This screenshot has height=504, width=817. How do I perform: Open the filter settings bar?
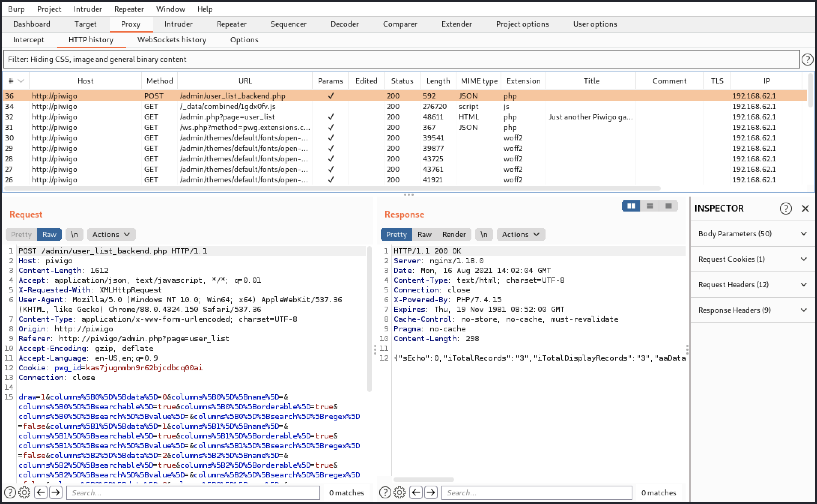(401, 59)
